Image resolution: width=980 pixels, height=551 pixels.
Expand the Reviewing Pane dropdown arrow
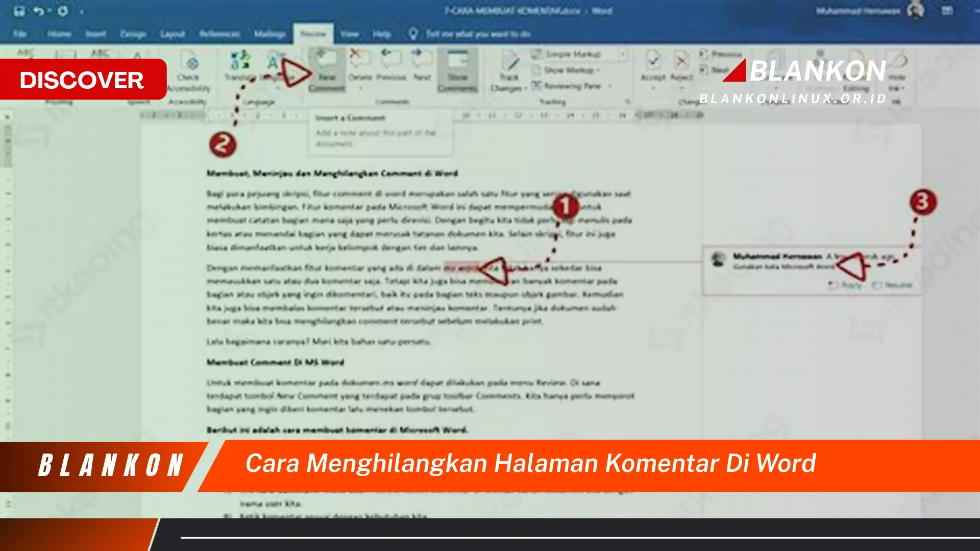coord(610,86)
